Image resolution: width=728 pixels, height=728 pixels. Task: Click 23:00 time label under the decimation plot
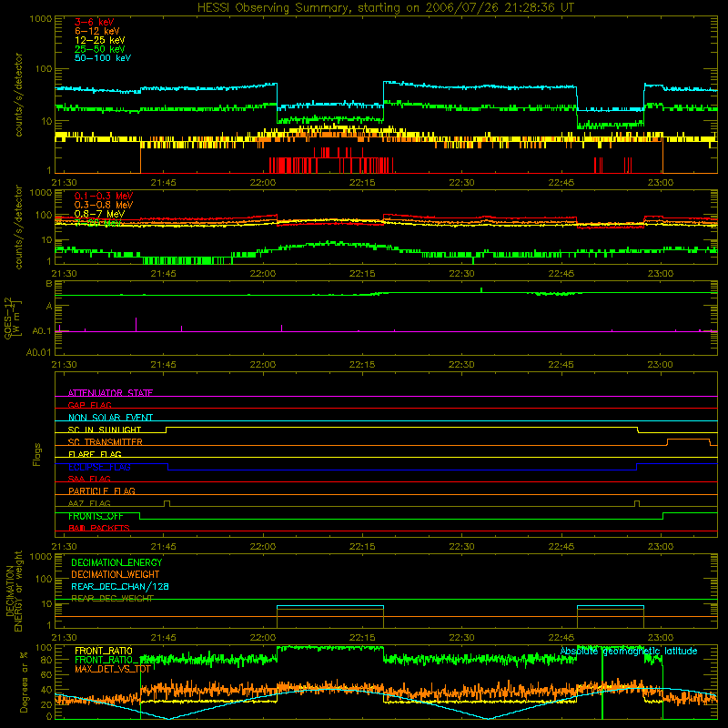click(661, 638)
